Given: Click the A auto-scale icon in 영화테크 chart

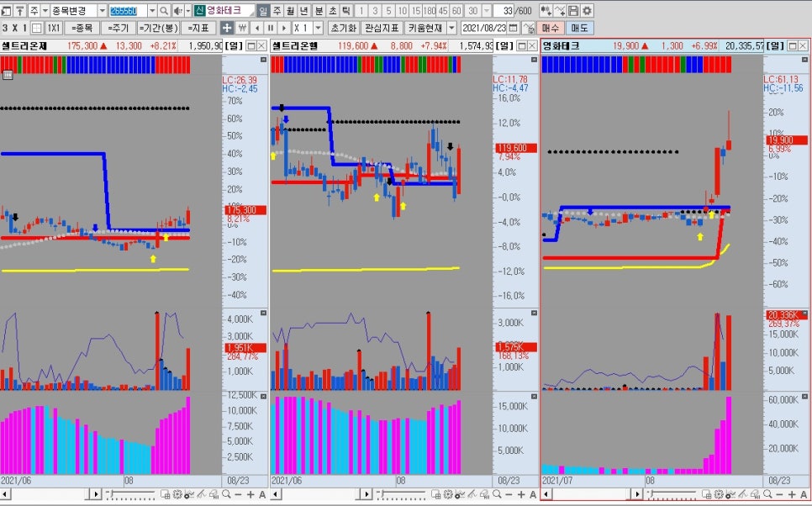Looking at the screenshot, I should click(x=804, y=494).
